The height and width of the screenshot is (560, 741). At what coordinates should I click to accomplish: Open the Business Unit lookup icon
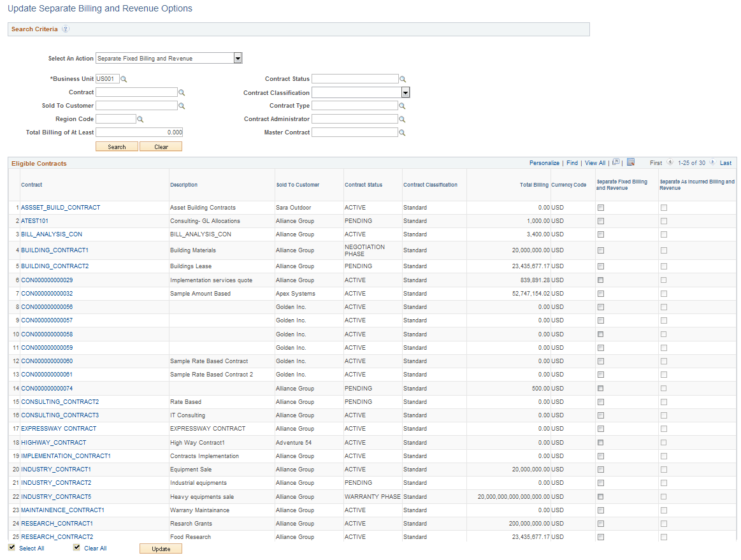pos(123,78)
